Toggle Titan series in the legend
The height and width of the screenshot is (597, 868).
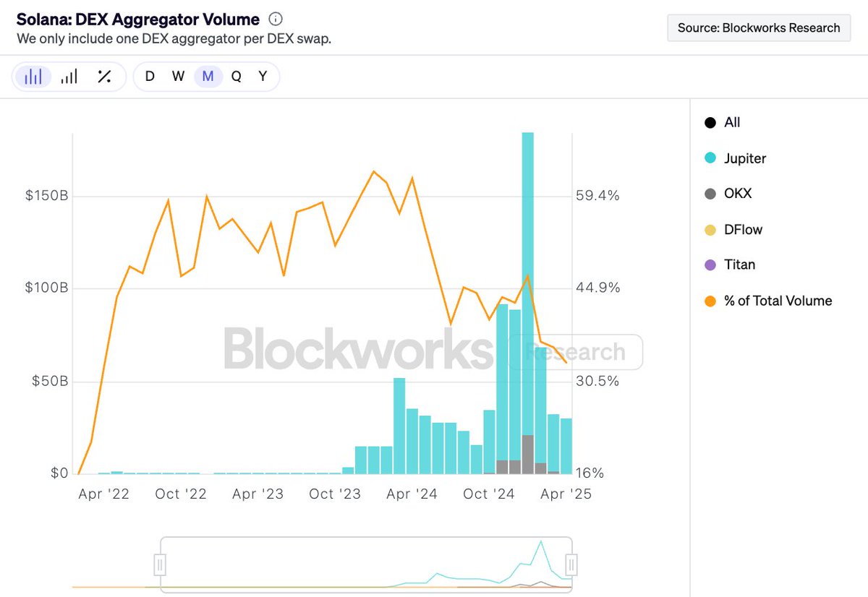pos(710,265)
